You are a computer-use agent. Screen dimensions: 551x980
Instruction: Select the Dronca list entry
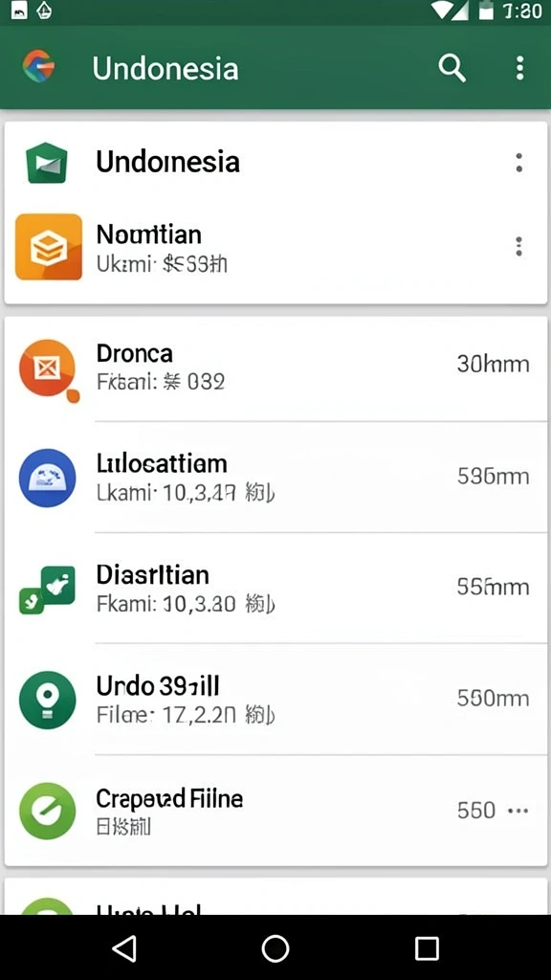pyautogui.click(x=275, y=367)
